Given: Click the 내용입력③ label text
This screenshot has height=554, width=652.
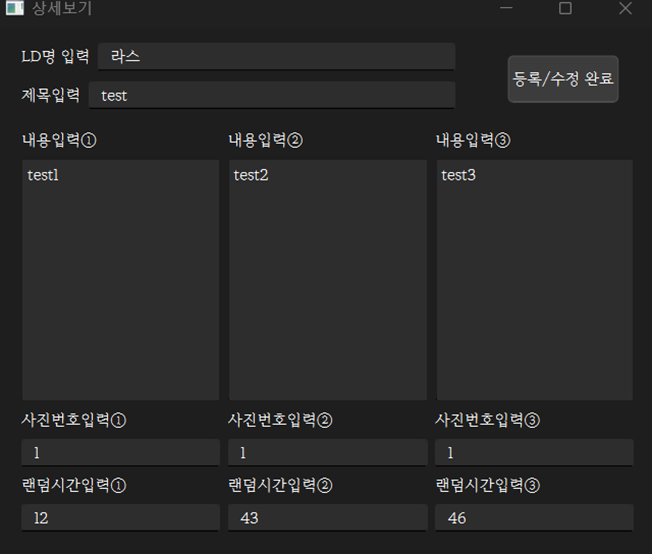Looking at the screenshot, I should tap(474, 140).
